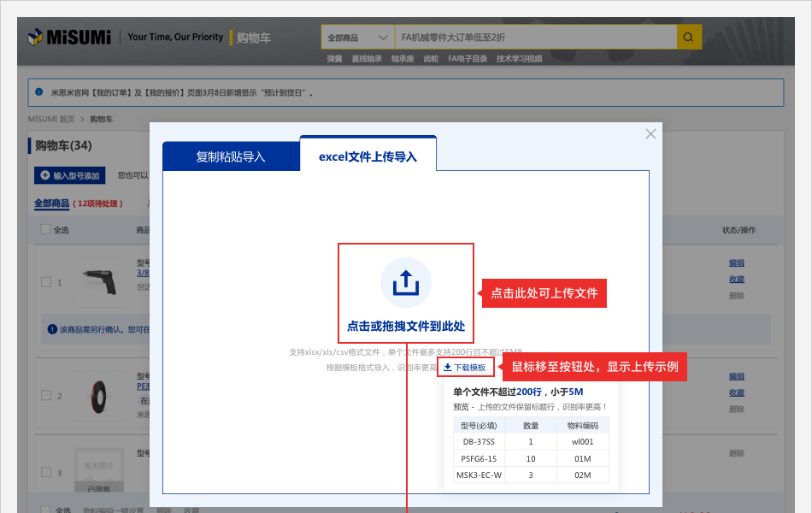Check the checkbox for cart item 1
This screenshot has height=513, width=812.
coord(46,281)
